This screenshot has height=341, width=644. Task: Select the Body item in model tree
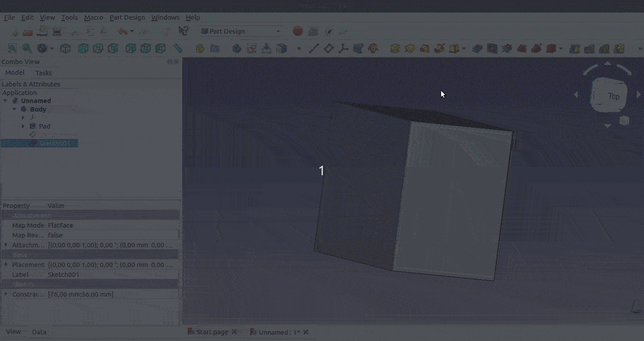[x=38, y=109]
